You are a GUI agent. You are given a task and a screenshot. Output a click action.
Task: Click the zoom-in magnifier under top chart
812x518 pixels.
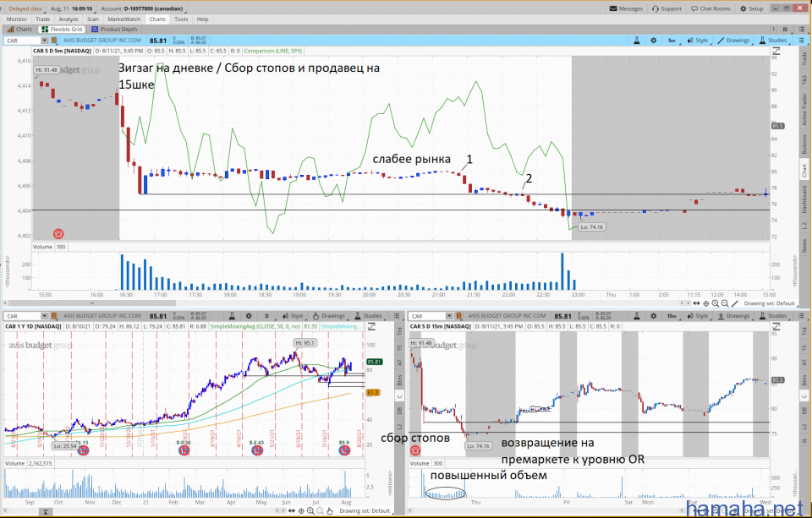716,303
